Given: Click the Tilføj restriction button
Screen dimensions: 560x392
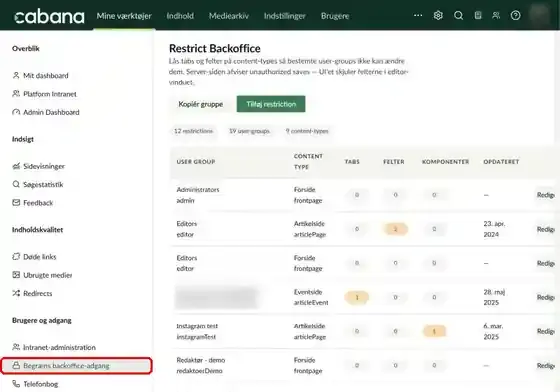Looking at the screenshot, I should click(271, 104).
